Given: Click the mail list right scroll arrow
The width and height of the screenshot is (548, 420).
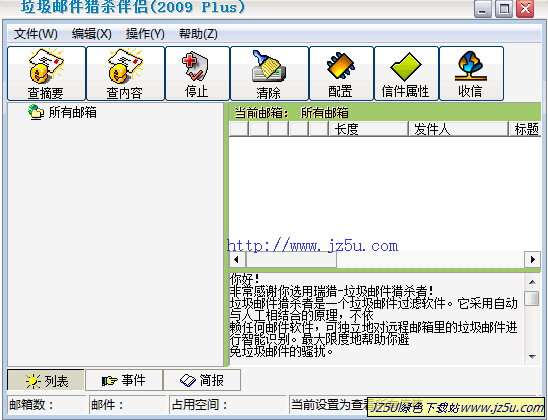Looking at the screenshot, I should (533, 260).
